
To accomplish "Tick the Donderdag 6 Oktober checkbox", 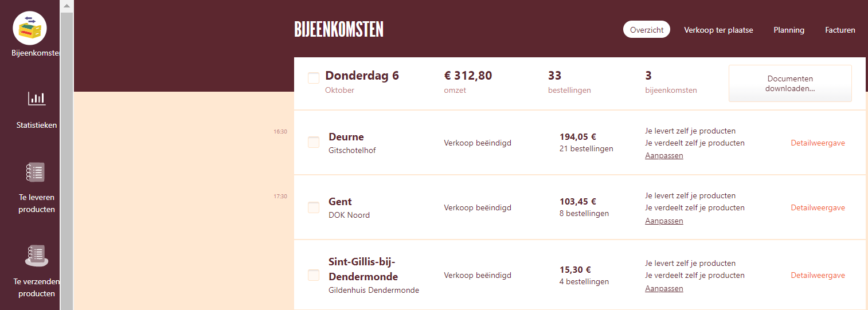I will (x=314, y=78).
